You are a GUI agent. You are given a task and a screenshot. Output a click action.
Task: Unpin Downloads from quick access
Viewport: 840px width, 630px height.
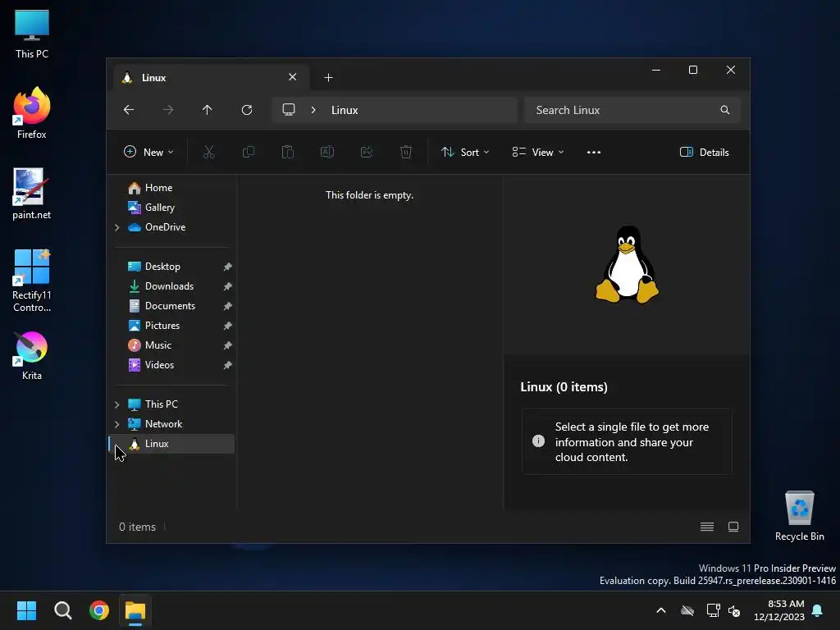pos(228,286)
